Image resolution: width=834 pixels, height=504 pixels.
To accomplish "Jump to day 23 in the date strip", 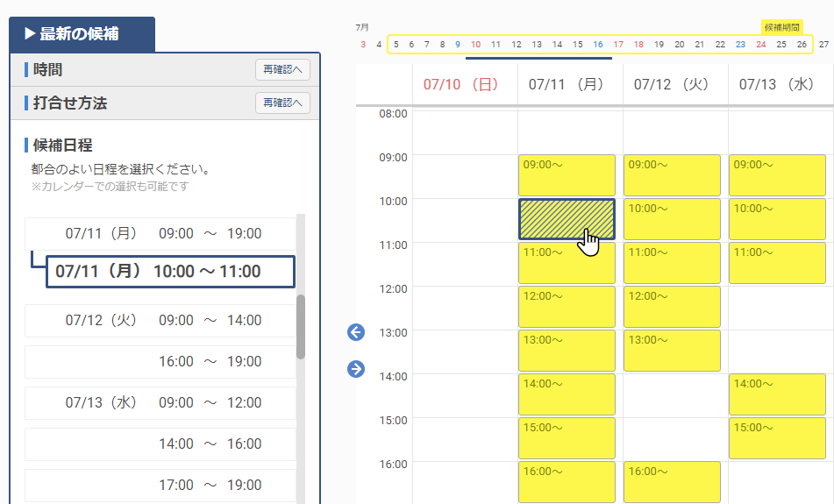I will [x=741, y=44].
